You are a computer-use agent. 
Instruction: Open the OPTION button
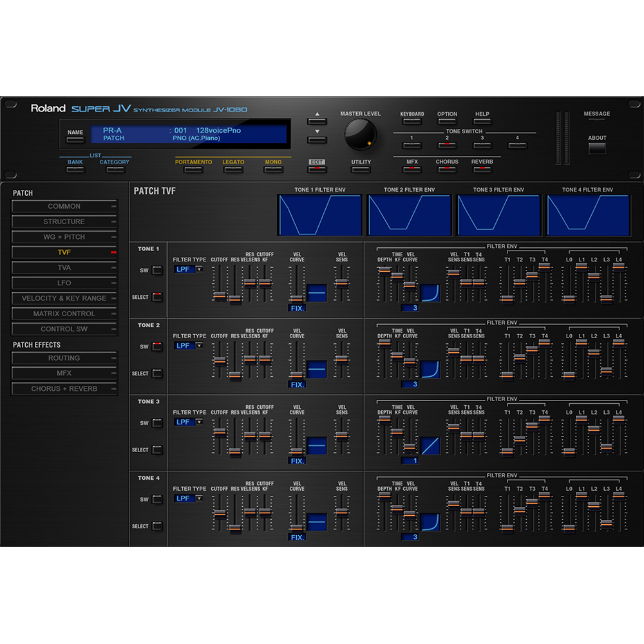point(448,121)
